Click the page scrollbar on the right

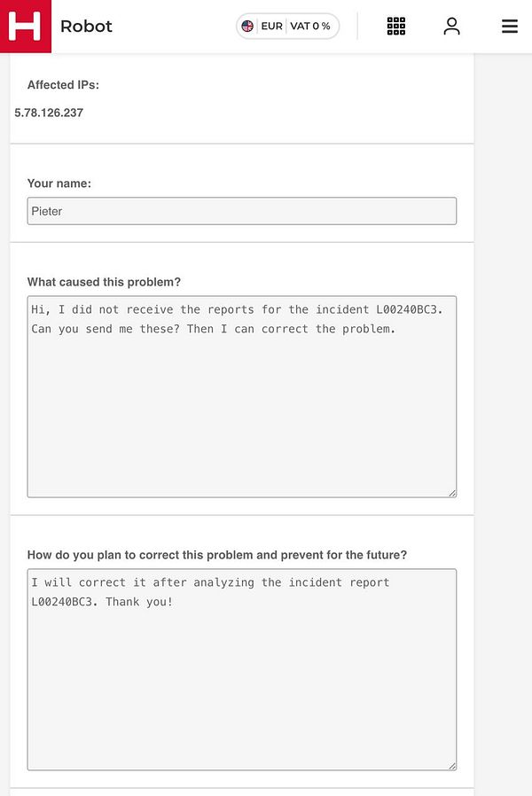coord(526,399)
